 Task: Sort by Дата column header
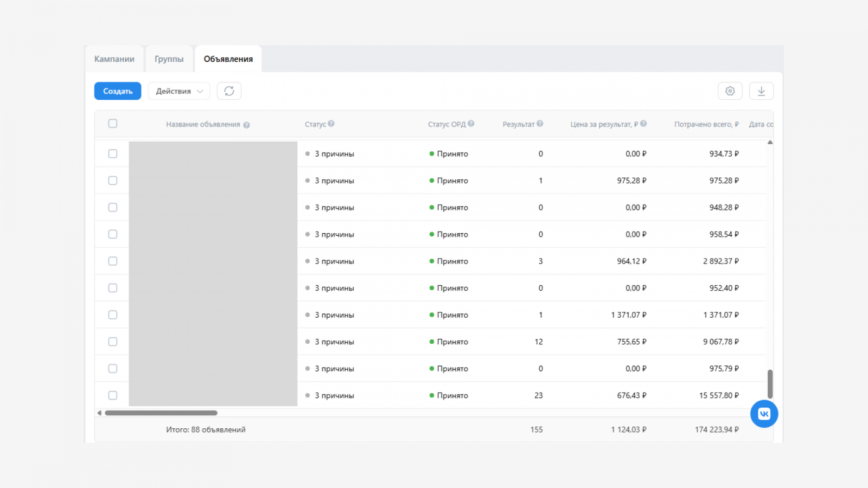pyautogui.click(x=761, y=124)
